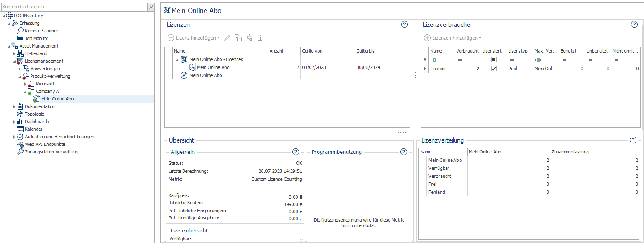Collapse the Lizenzmanagement tree node
The width and height of the screenshot is (644, 243).
tap(14, 61)
